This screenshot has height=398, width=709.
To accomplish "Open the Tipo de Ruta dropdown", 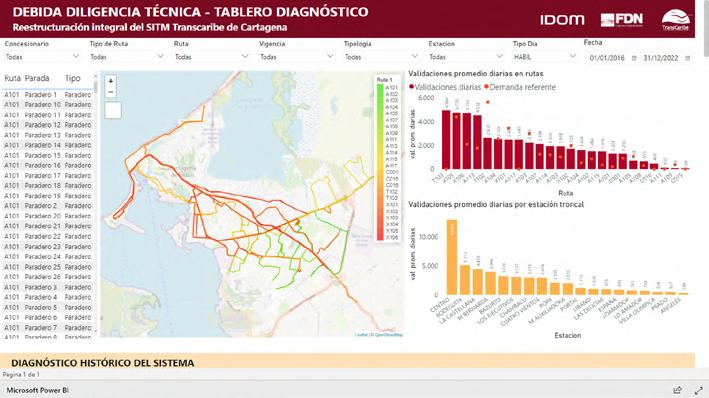I will (127, 57).
